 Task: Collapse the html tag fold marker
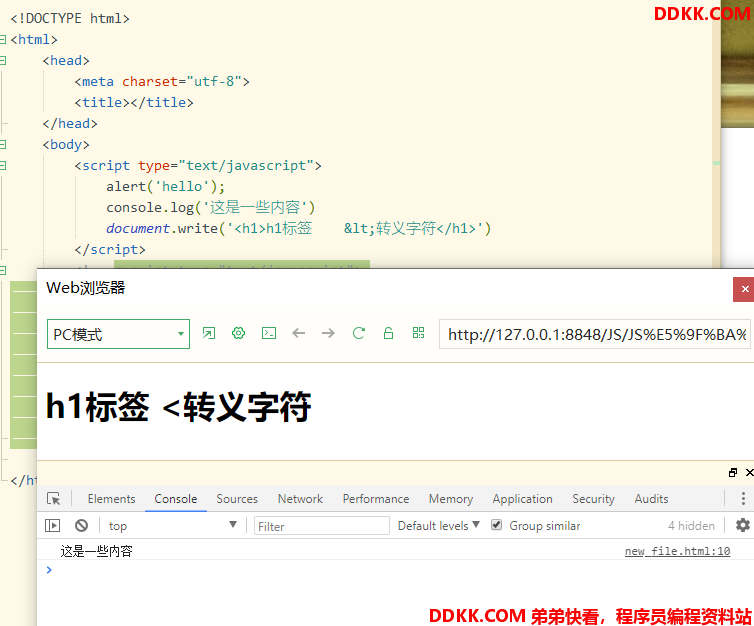click(x=3, y=39)
